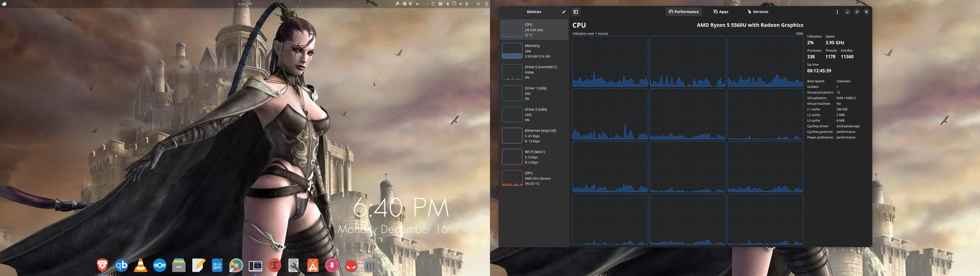Open the file manager drawer icon in dock
980x276 pixels.
click(x=179, y=265)
